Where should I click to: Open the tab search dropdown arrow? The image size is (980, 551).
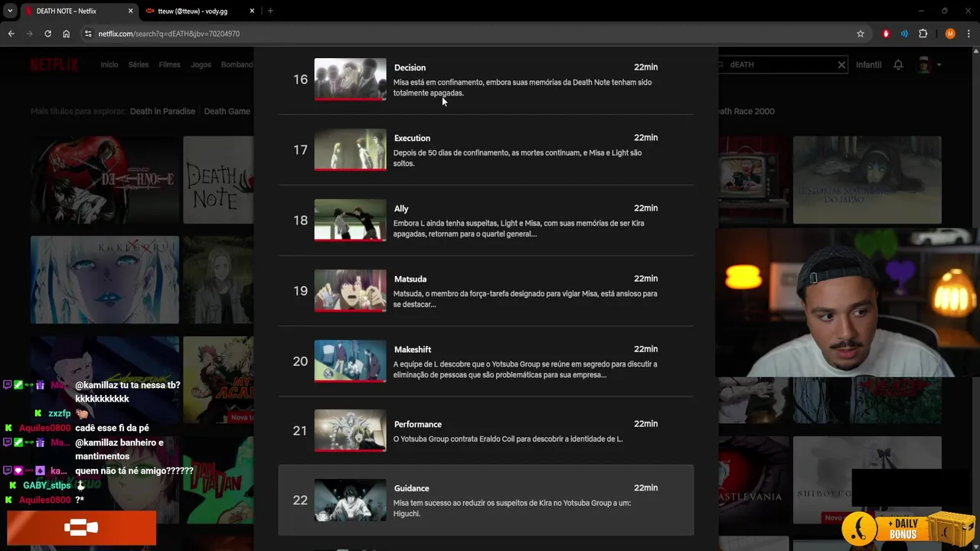(x=10, y=11)
